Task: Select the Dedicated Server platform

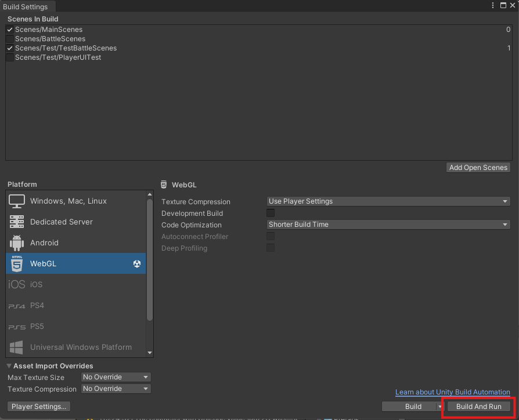Action: click(76, 222)
